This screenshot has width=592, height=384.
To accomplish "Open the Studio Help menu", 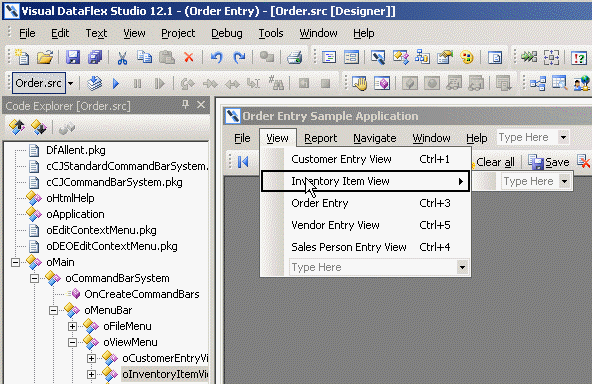I will (x=364, y=33).
